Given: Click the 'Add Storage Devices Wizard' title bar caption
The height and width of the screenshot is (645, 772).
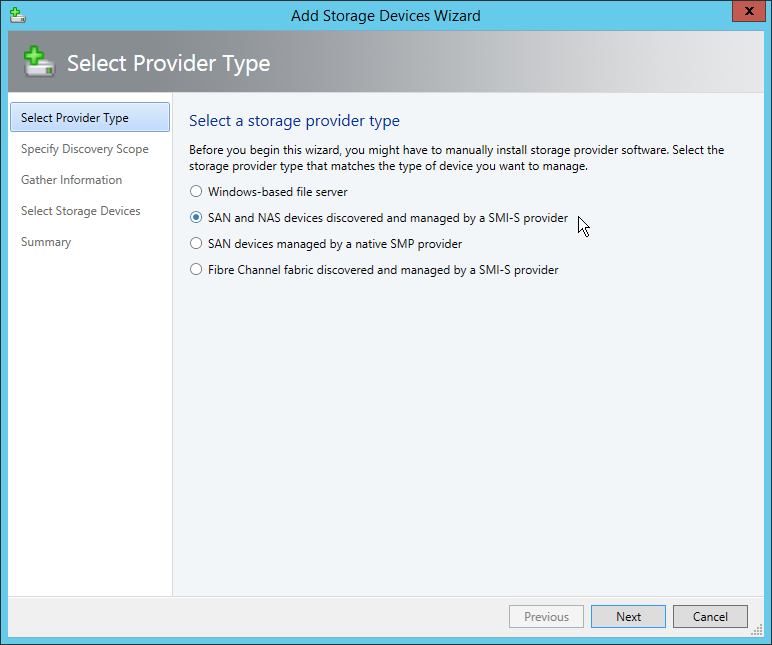Looking at the screenshot, I should (x=385, y=15).
